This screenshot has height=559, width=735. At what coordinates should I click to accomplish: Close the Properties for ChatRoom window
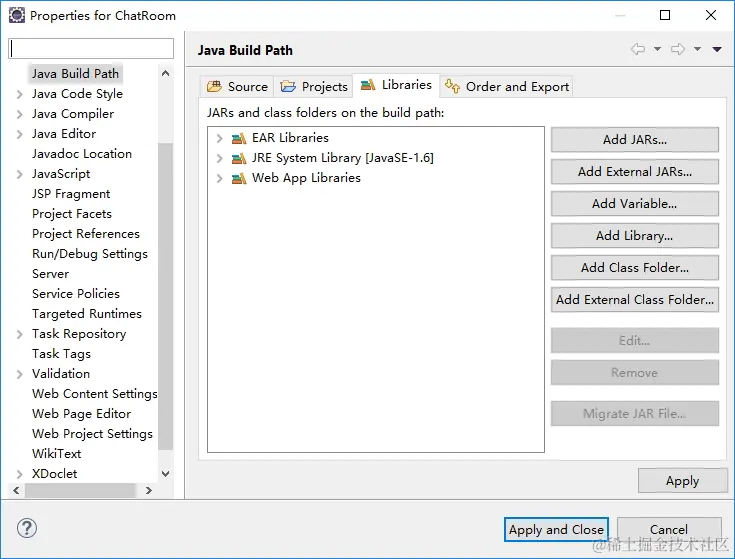pyautogui.click(x=711, y=15)
